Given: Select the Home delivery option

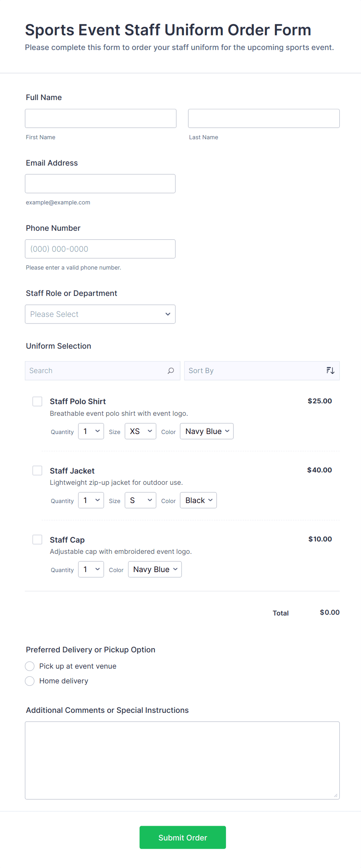Looking at the screenshot, I should (x=30, y=681).
